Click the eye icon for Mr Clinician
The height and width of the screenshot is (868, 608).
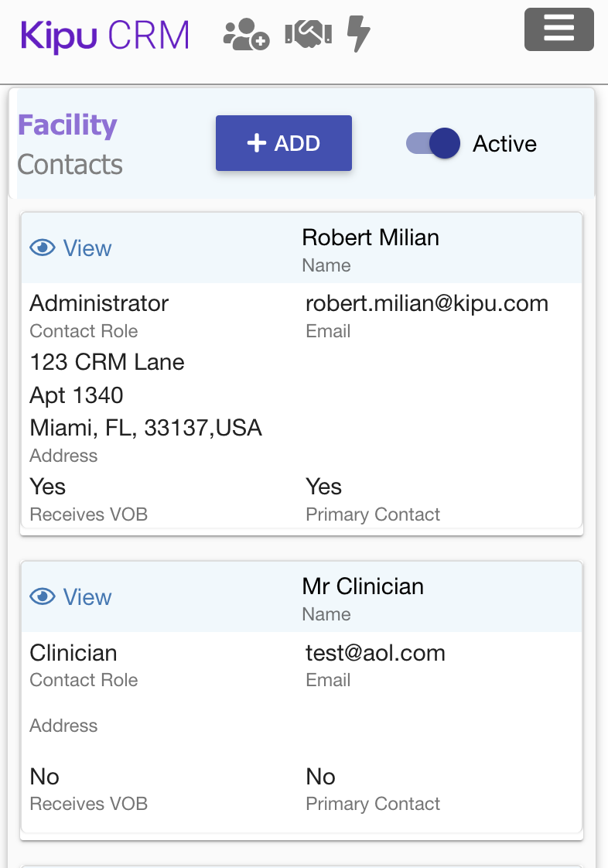43,597
